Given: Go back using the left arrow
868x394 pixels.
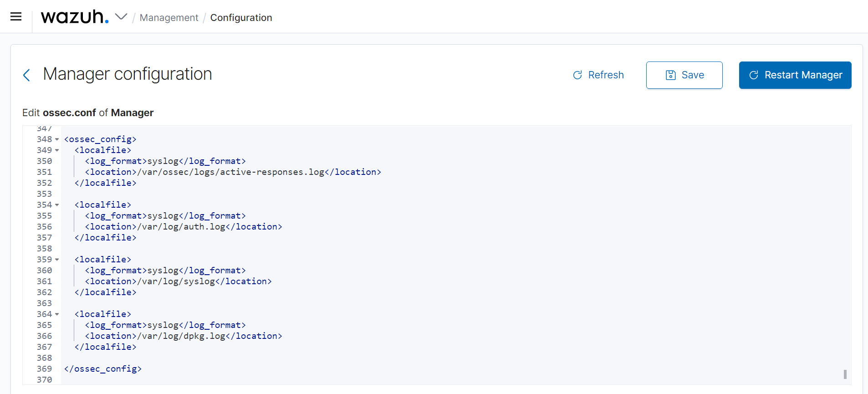Looking at the screenshot, I should click(x=26, y=75).
